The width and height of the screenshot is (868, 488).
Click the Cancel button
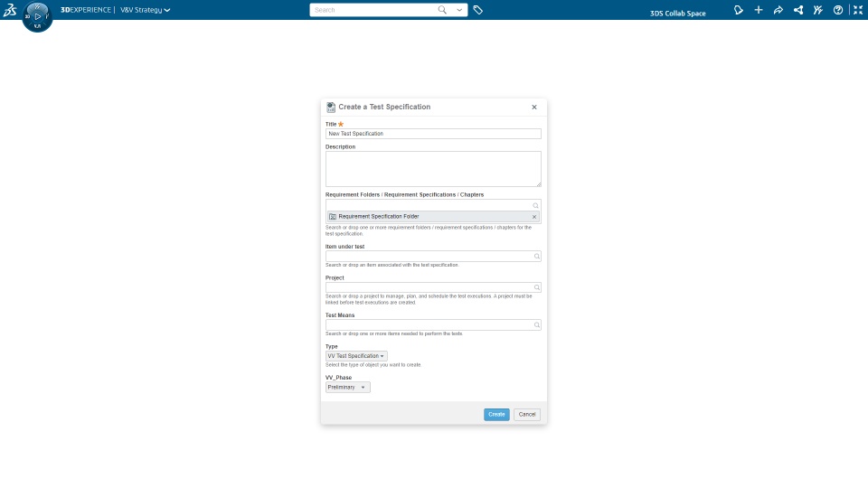[x=527, y=415]
